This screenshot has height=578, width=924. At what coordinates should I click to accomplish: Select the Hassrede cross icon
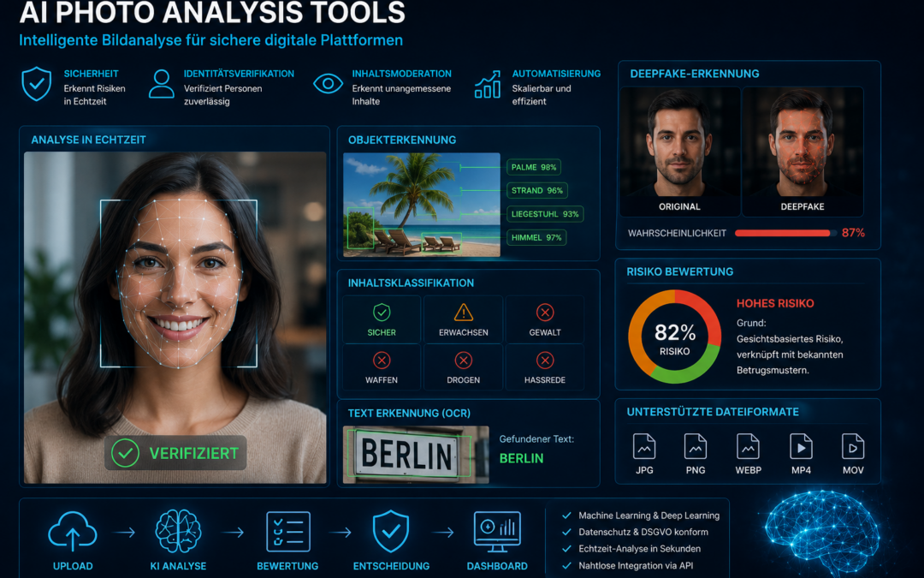point(544,360)
